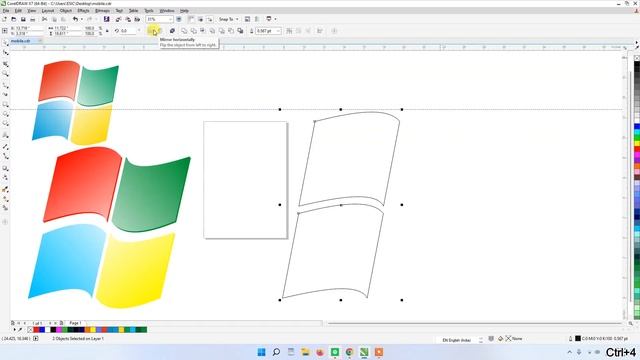Open the zoom level dropdown
Screen dimensions: 640x360
(170, 19)
